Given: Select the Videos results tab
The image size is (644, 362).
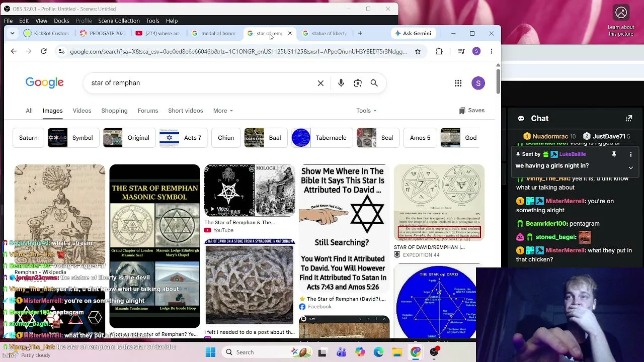Looking at the screenshot, I should pos(82,111).
